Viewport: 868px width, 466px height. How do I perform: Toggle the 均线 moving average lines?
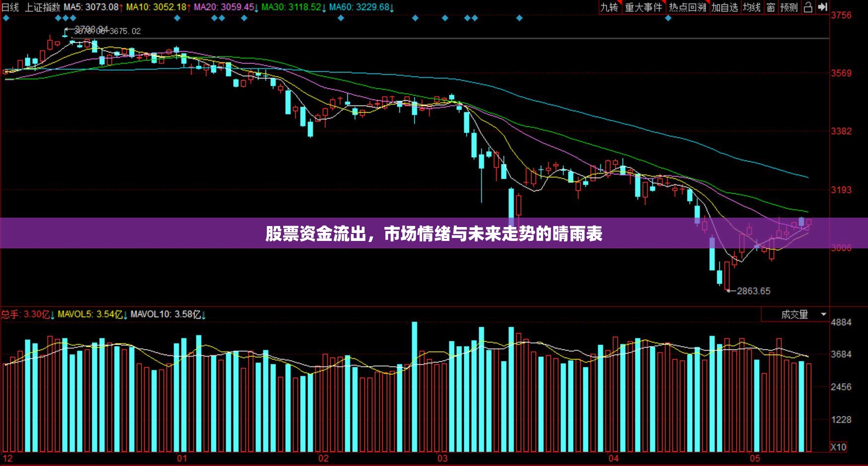751,7
